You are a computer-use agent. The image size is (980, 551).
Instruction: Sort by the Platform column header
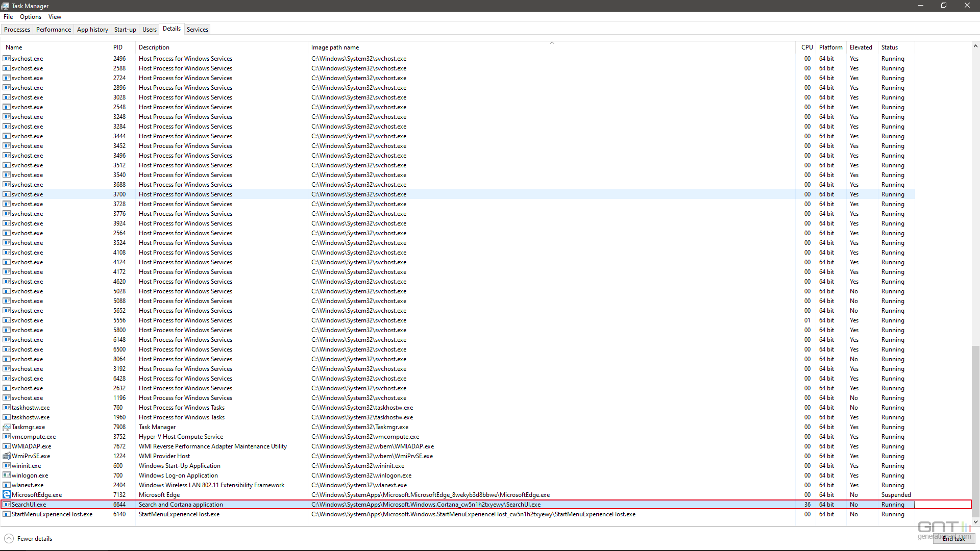click(x=831, y=47)
